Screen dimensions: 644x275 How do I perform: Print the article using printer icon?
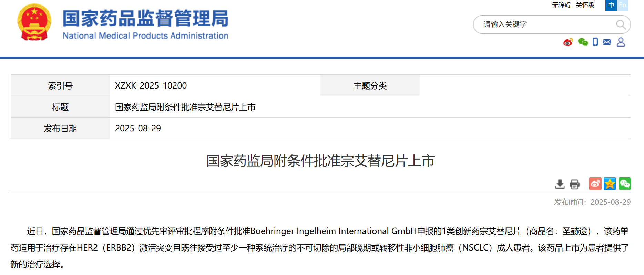(x=574, y=184)
